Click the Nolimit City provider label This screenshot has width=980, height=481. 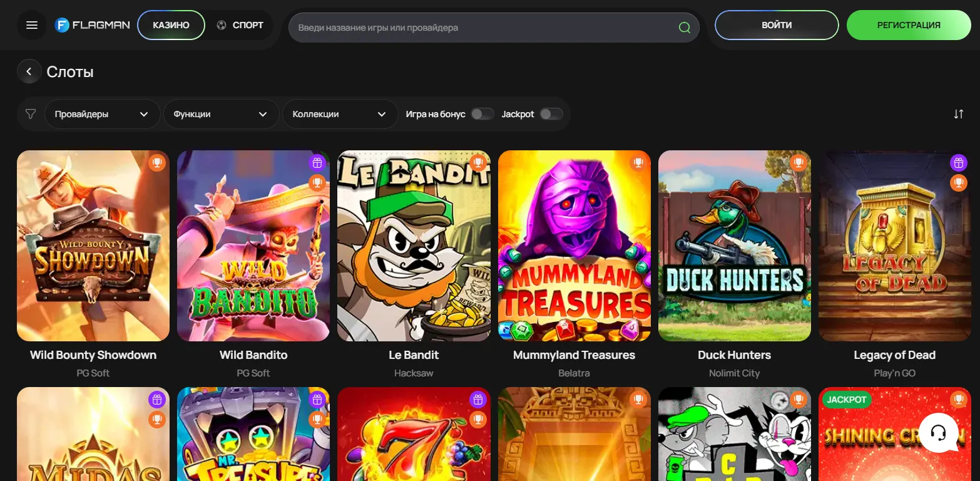coord(734,373)
